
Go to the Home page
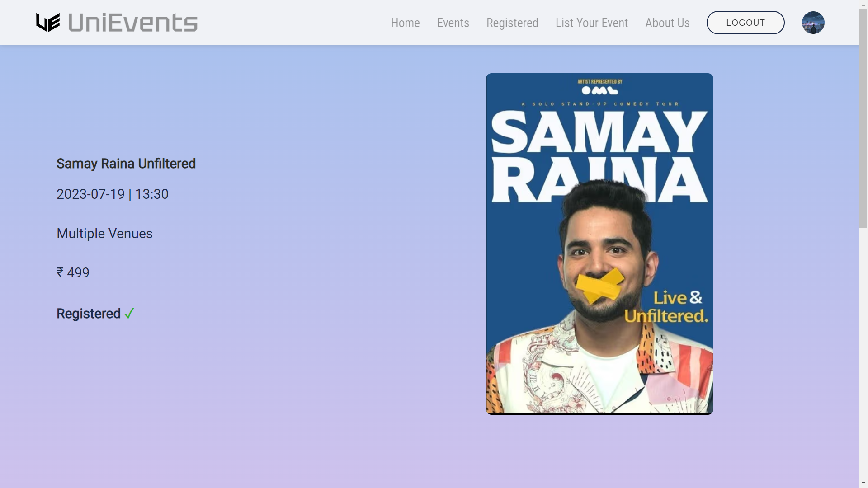coord(405,23)
